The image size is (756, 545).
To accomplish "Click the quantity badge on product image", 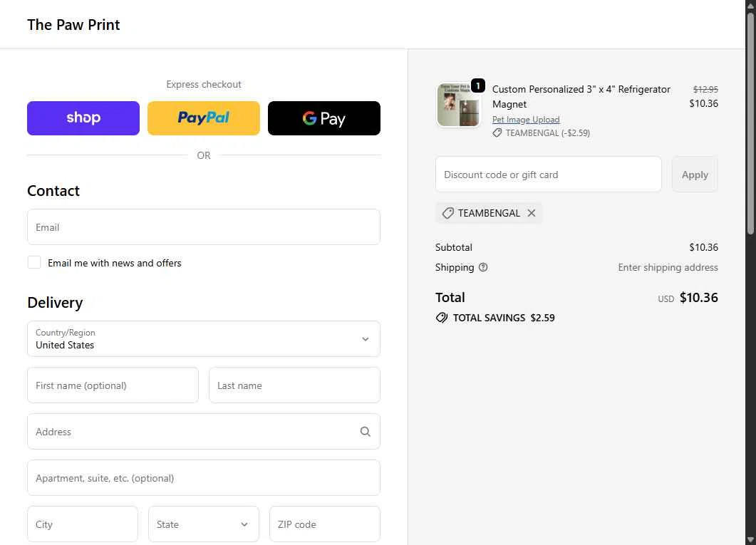I will pyautogui.click(x=478, y=85).
